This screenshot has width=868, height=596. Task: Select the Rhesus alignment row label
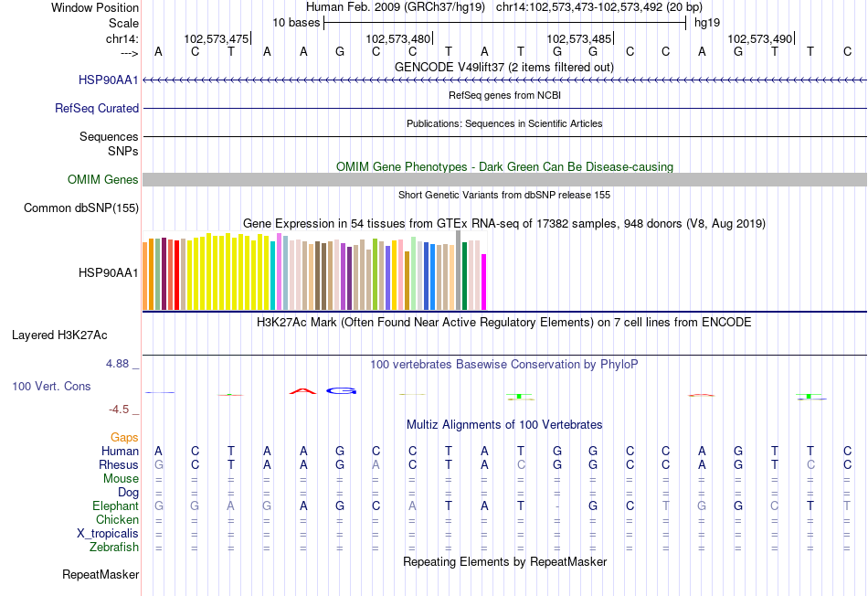click(119, 465)
